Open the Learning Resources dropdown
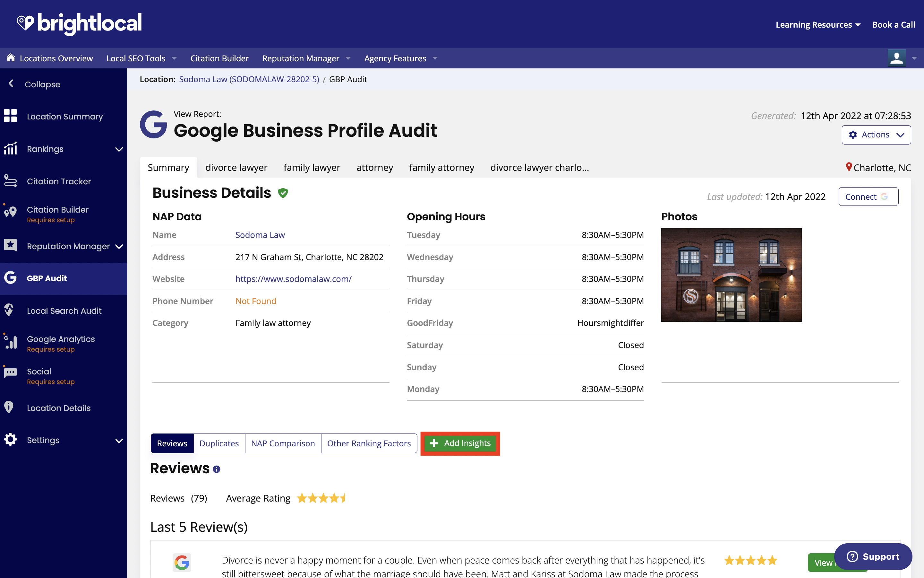Viewport: 924px width, 578px height. coord(818,24)
